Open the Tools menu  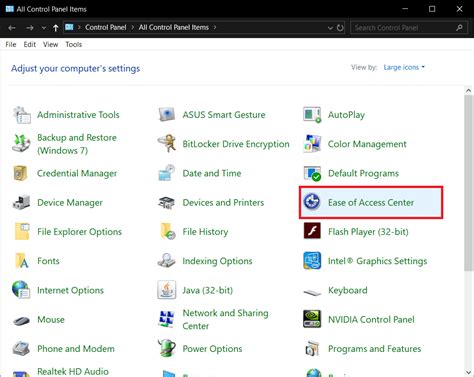pyautogui.click(x=74, y=44)
